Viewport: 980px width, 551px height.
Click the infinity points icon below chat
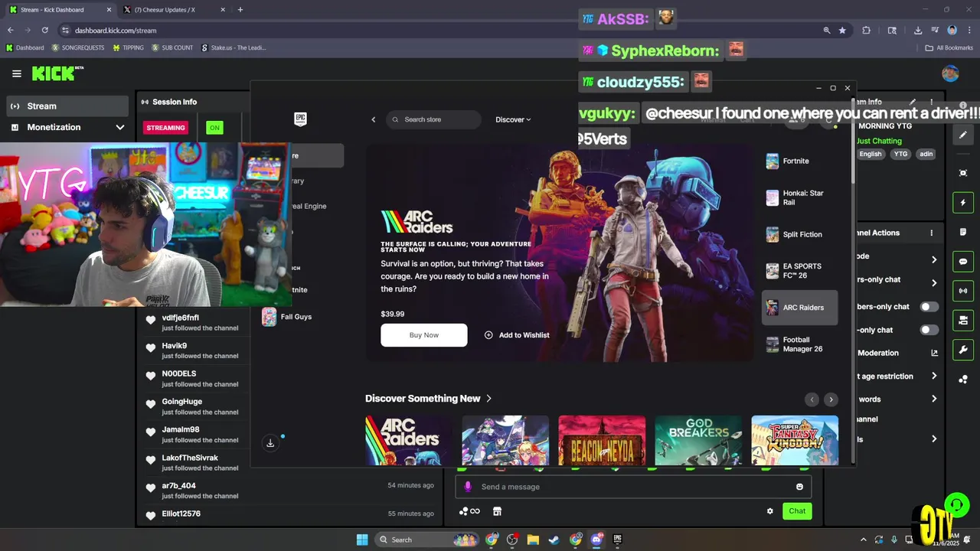click(469, 511)
